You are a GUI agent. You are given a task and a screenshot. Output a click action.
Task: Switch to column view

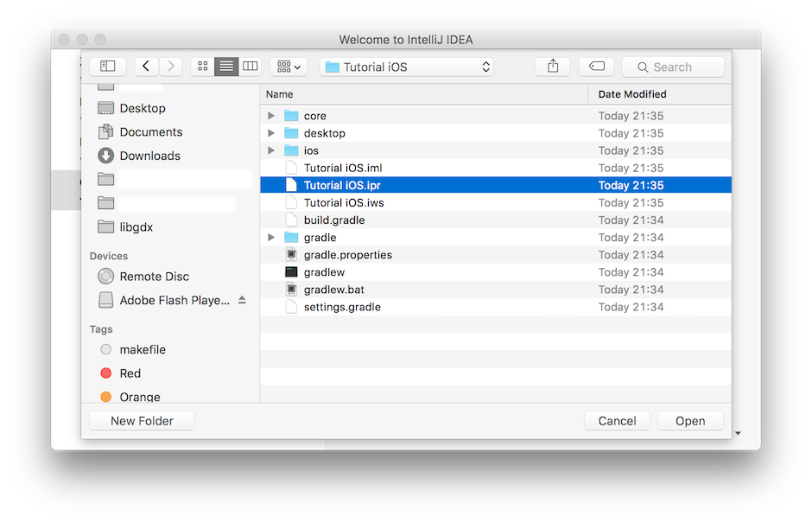251,67
